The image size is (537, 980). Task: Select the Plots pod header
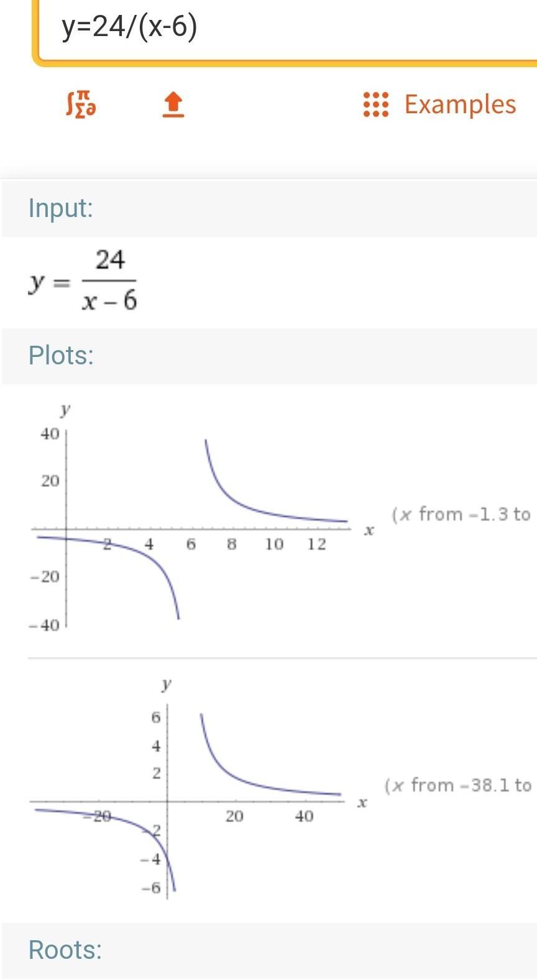pos(61,356)
